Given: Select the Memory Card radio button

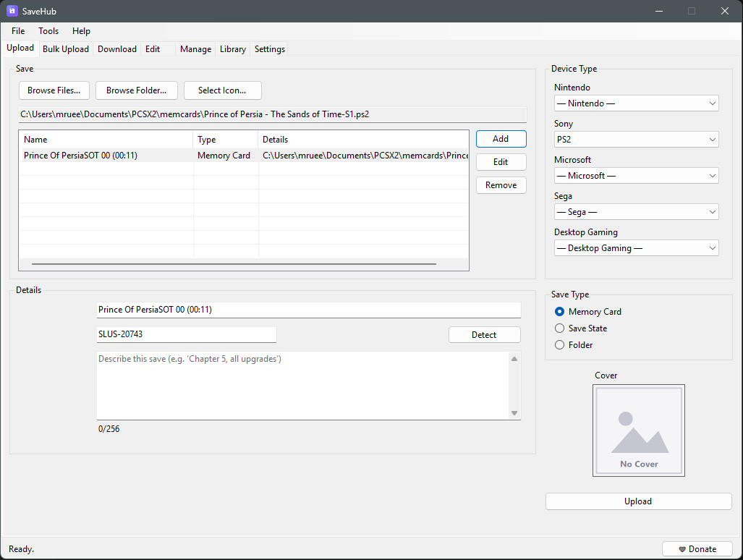Looking at the screenshot, I should [x=560, y=312].
